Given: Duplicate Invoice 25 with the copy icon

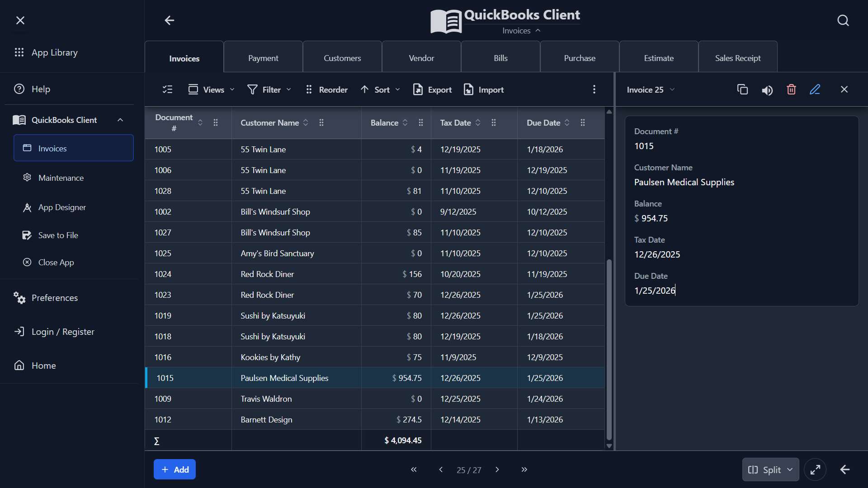Looking at the screenshot, I should click(742, 89).
